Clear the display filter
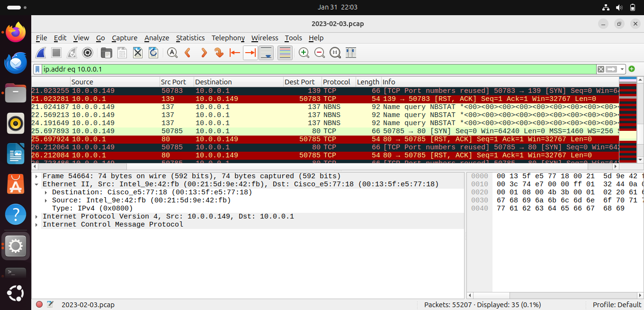This screenshot has width=644, height=310. tap(601, 69)
